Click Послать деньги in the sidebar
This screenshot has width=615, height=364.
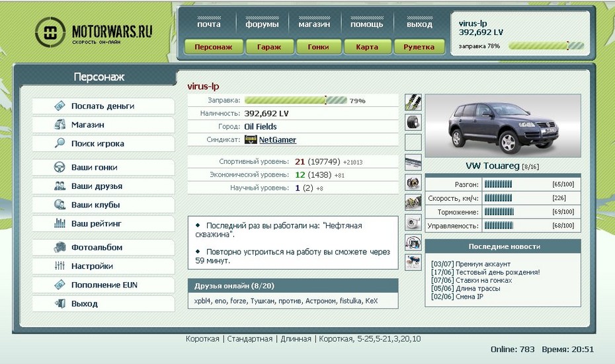click(102, 106)
